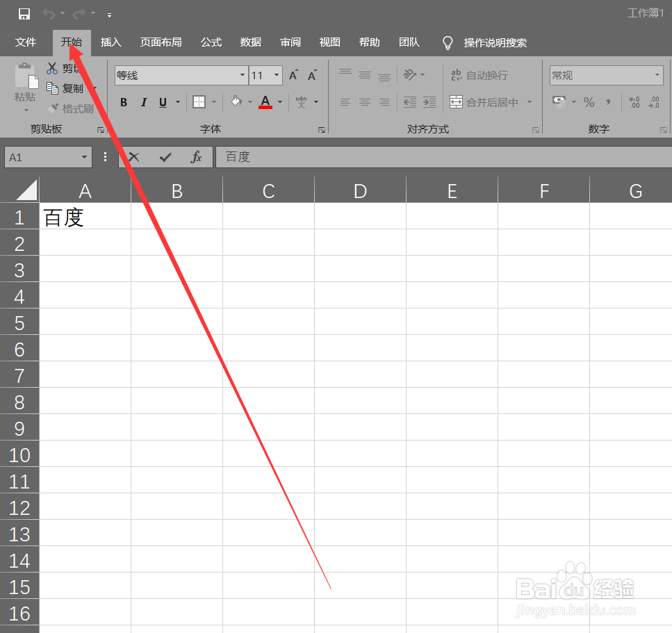Click the bottom align icon
This screenshot has width=672, height=633.
tap(384, 77)
